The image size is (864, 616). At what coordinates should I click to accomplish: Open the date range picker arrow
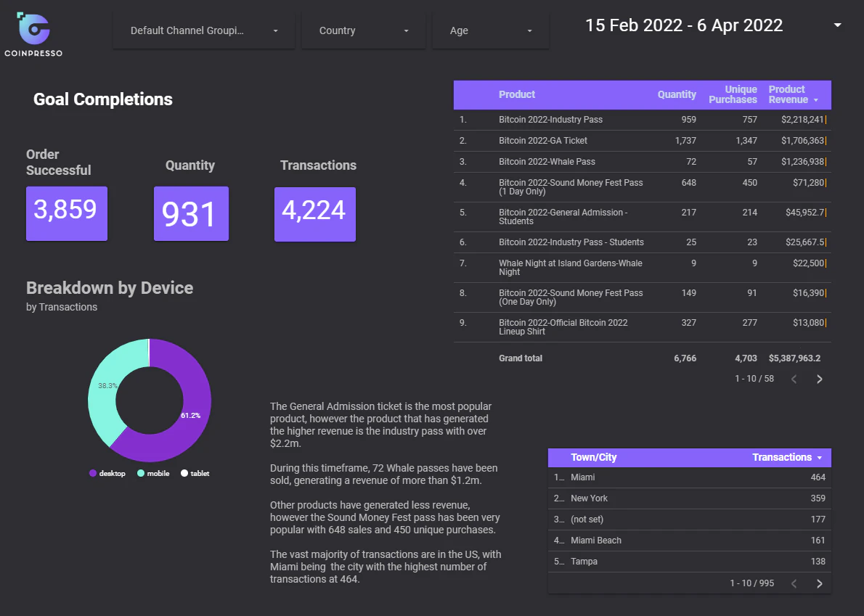[838, 25]
